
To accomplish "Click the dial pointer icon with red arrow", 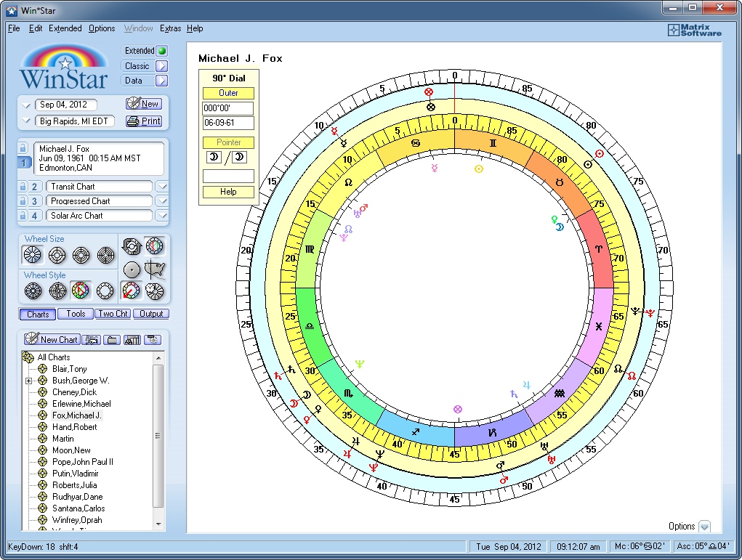I will (x=131, y=291).
